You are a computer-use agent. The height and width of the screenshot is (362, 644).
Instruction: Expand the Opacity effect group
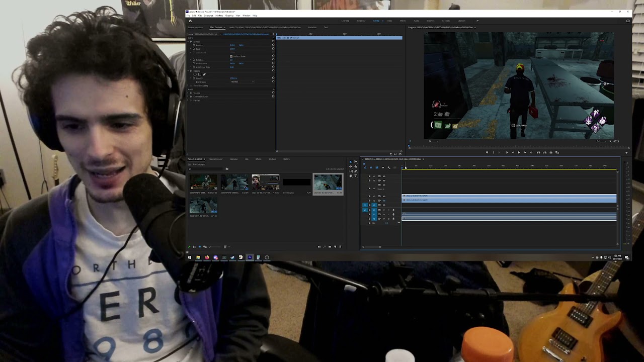pos(188,71)
